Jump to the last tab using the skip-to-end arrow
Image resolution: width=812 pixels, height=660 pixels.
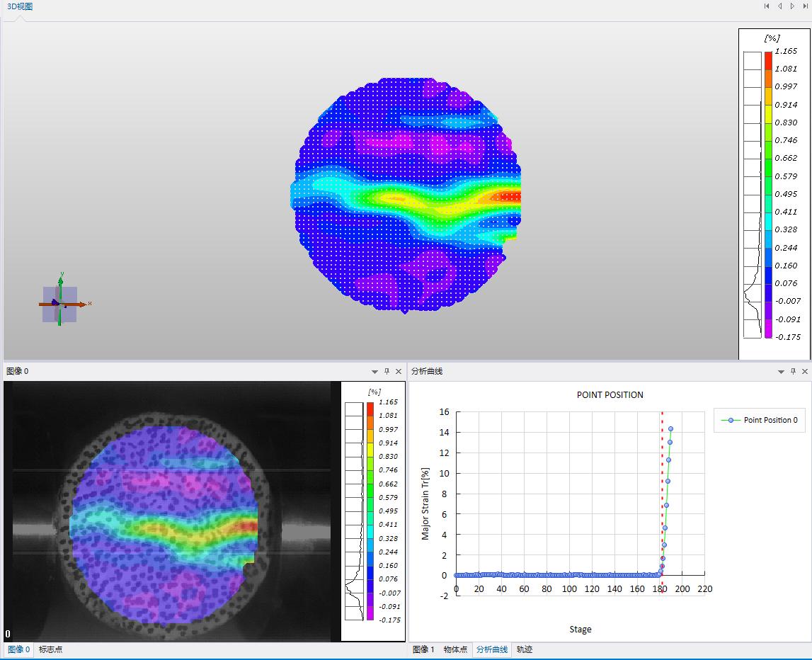(805, 6)
